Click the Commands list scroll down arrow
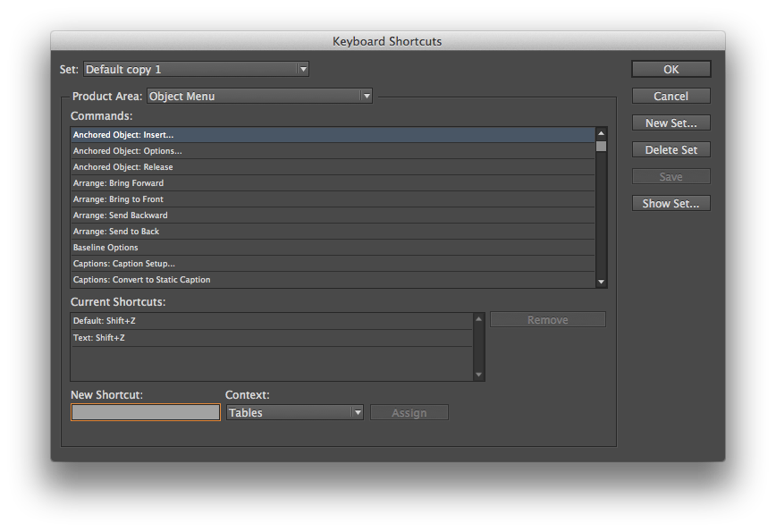 pyautogui.click(x=601, y=282)
